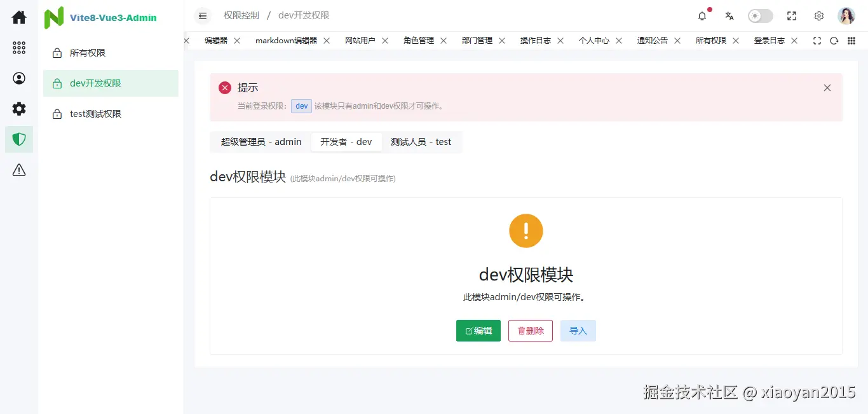Toggle the dark/light theme switch
868x414 pixels.
[x=760, y=16]
